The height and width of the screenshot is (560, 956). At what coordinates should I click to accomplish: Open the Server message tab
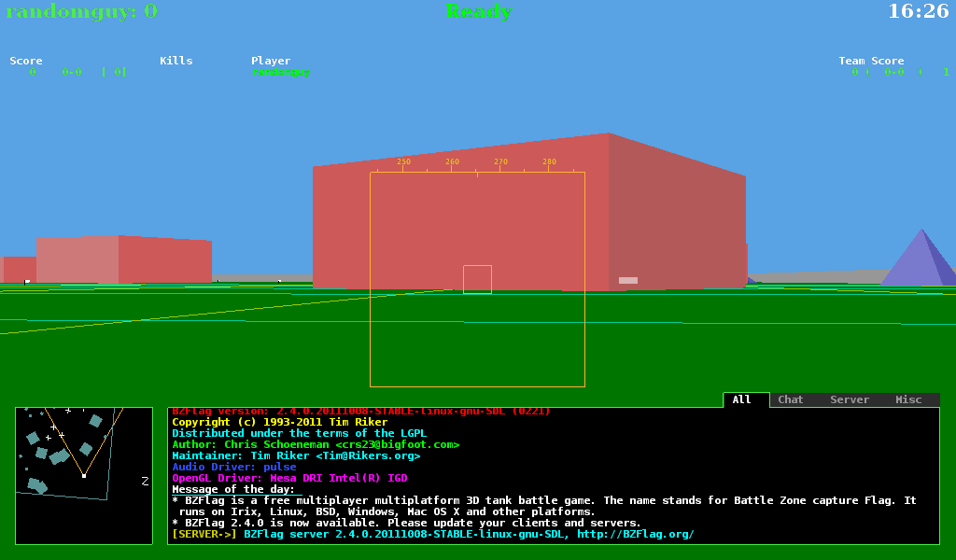tap(850, 399)
